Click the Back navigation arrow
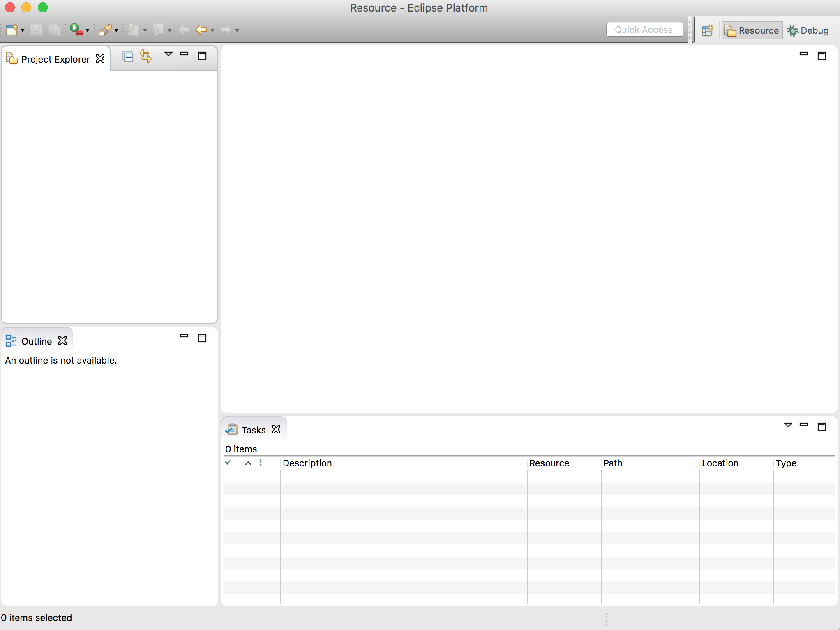840x630 pixels. click(x=201, y=30)
